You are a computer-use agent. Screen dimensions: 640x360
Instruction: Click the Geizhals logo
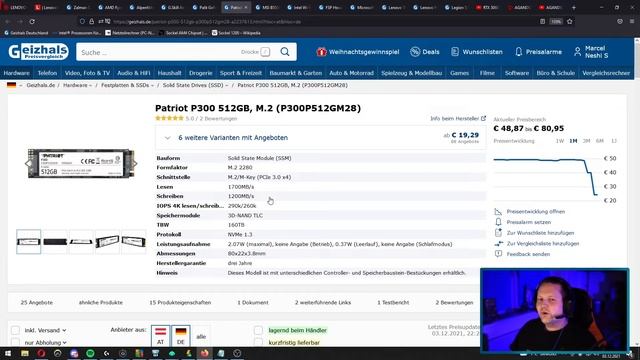(x=38, y=52)
